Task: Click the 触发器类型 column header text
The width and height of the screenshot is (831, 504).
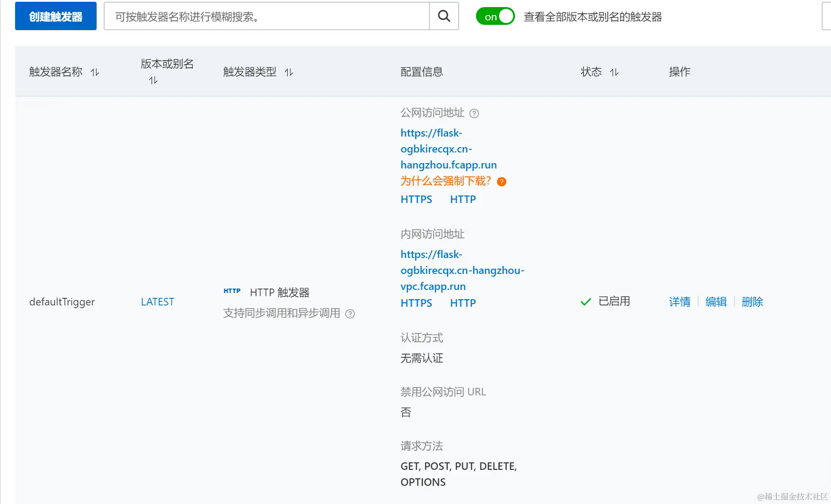Action: (x=250, y=72)
